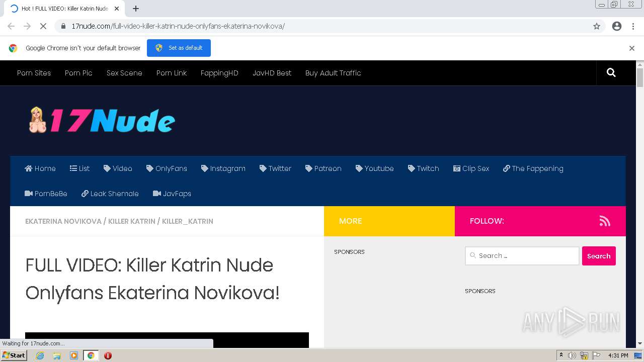Open the List menu item
644x362 pixels.
coord(79,168)
